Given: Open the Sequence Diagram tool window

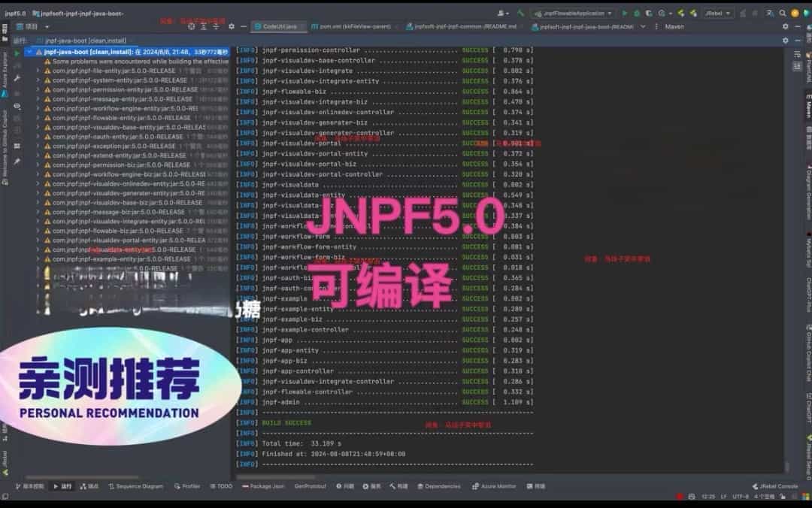Looking at the screenshot, I should pos(135,486).
